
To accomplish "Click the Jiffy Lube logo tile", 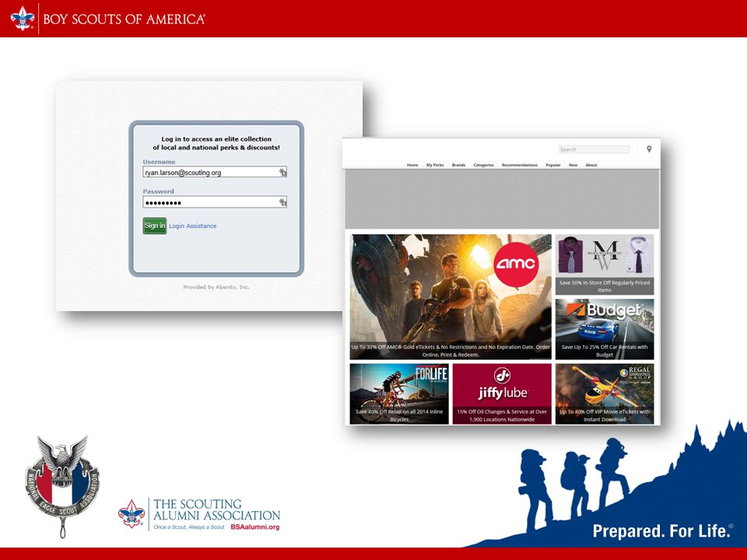I will pyautogui.click(x=502, y=394).
